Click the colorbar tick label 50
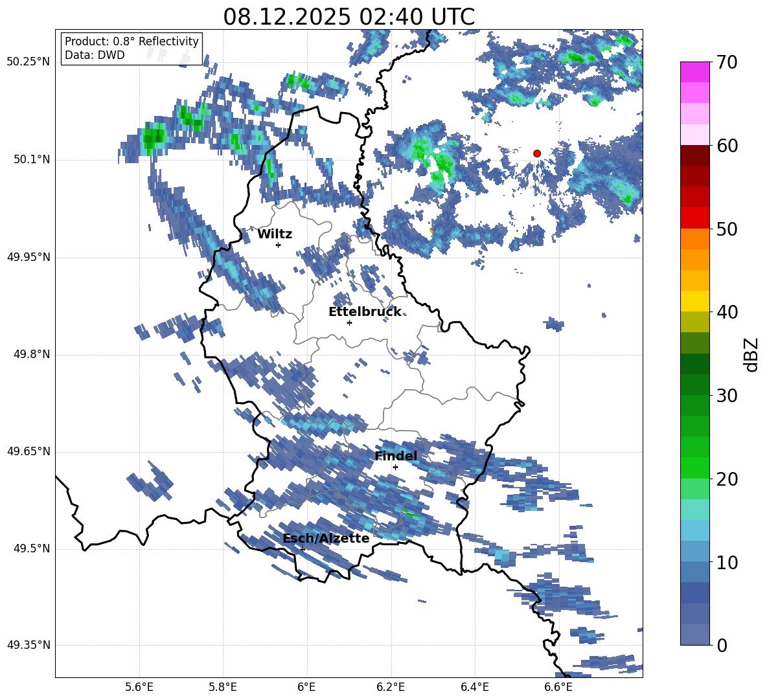767x700 pixels. (727, 229)
